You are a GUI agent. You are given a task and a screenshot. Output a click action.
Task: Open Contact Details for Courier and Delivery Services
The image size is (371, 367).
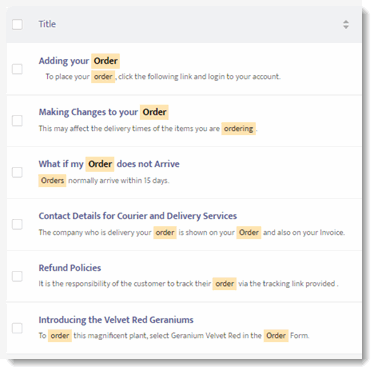tap(138, 216)
